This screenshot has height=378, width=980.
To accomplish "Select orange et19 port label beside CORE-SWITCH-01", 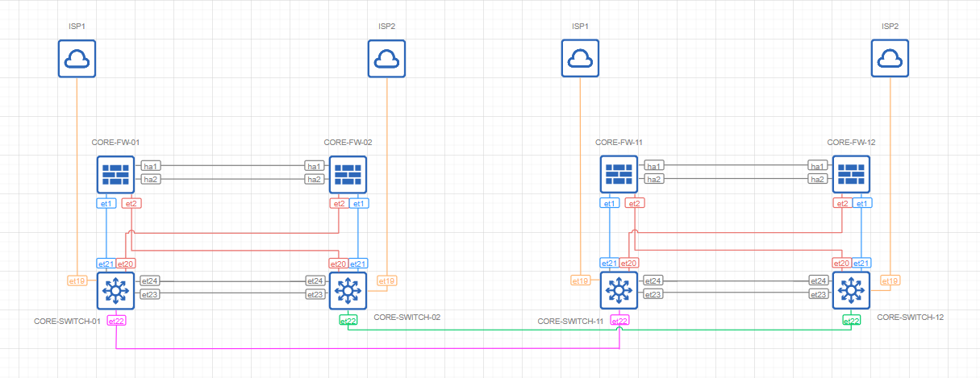I will pos(77,281).
